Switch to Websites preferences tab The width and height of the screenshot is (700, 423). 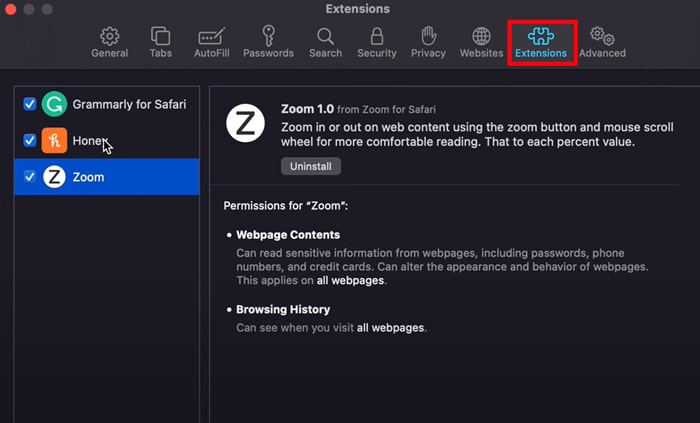click(x=481, y=42)
